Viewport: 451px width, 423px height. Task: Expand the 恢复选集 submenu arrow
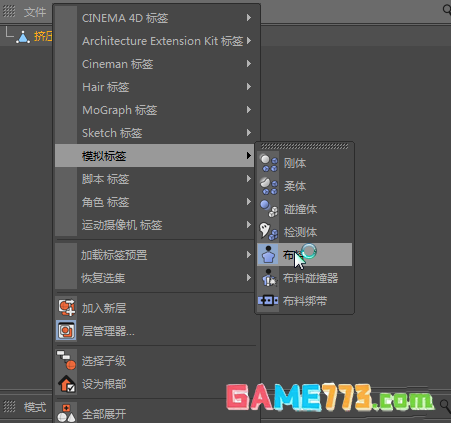pos(249,277)
